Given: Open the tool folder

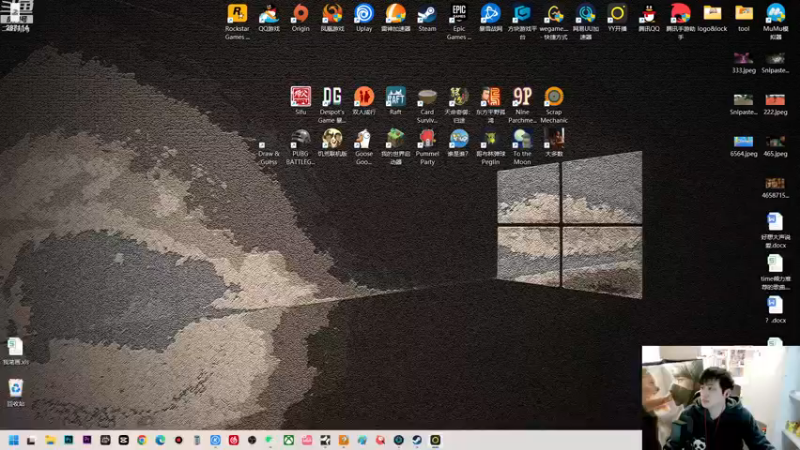Looking at the screenshot, I should 744,14.
